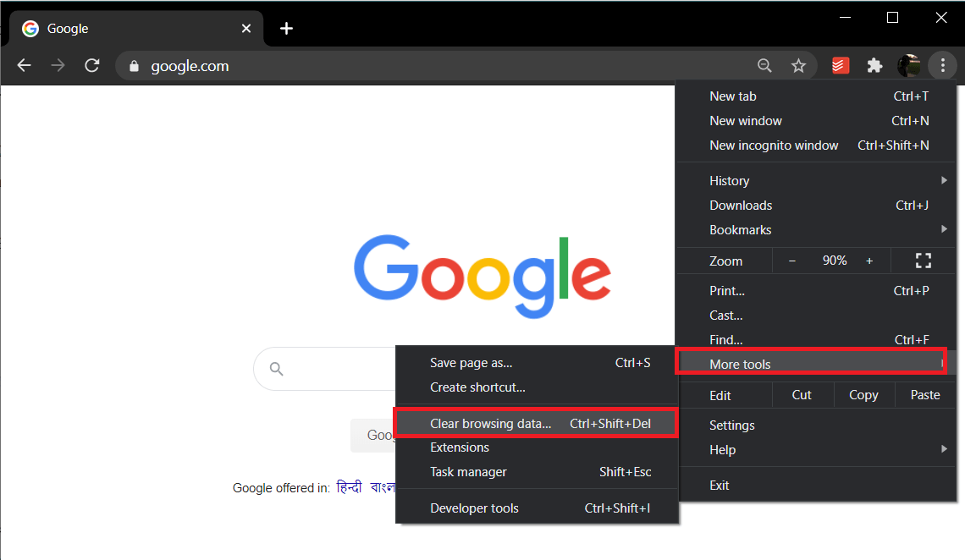Select Clear browsing data
965x560 pixels.
click(494, 423)
